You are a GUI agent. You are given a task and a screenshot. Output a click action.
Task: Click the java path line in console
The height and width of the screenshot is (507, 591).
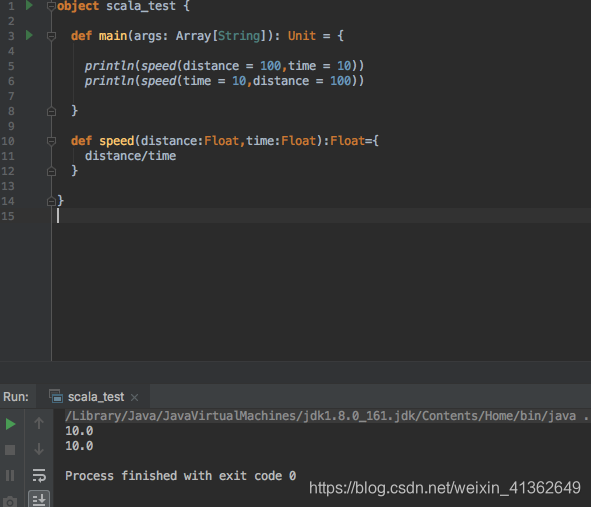click(x=327, y=416)
